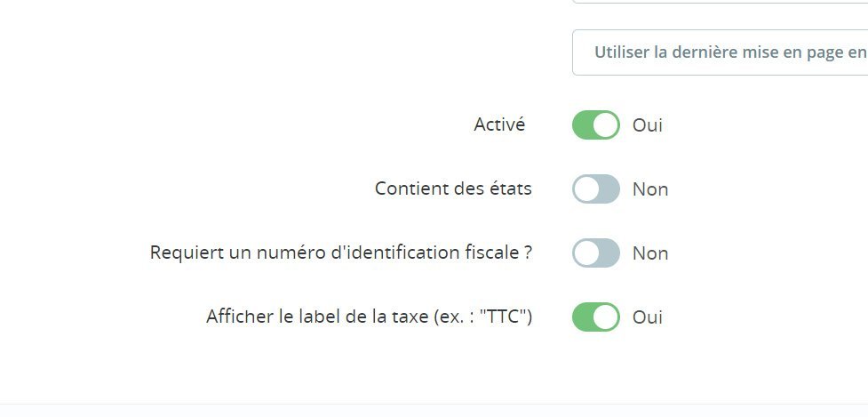Click the "Activé" field label
This screenshot has height=417, width=868.
click(x=499, y=124)
